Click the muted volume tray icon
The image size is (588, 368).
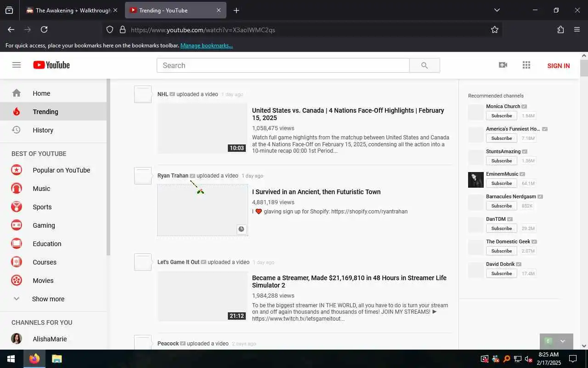click(529, 359)
